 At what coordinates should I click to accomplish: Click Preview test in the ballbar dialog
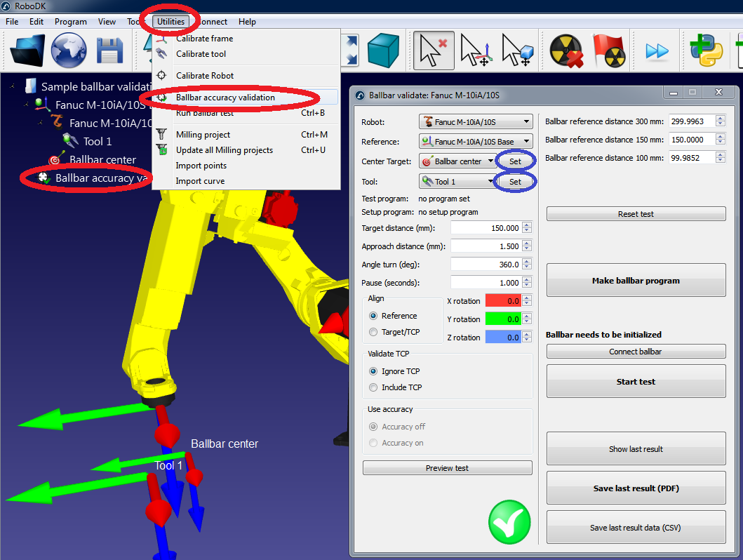447,467
